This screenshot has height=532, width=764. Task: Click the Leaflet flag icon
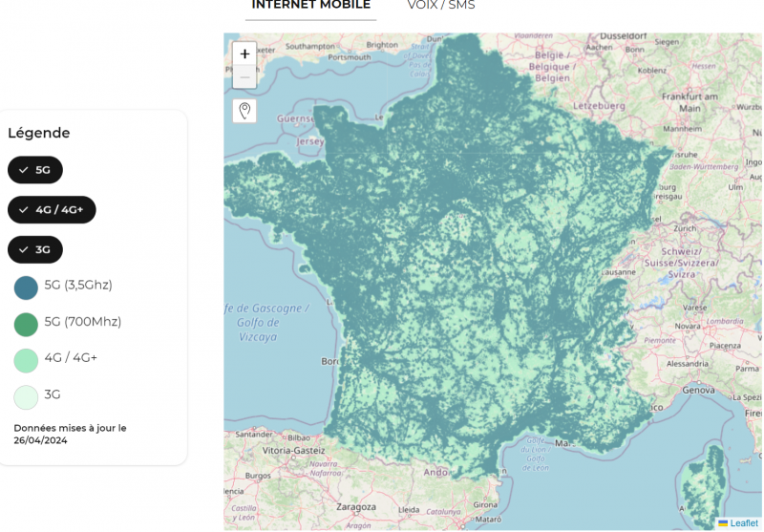[x=723, y=523]
